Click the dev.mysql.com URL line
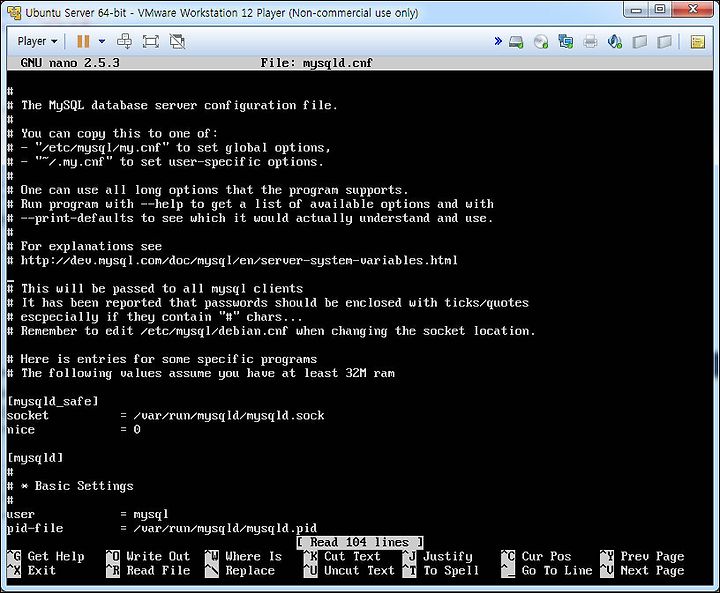The image size is (720, 593). tap(232, 260)
